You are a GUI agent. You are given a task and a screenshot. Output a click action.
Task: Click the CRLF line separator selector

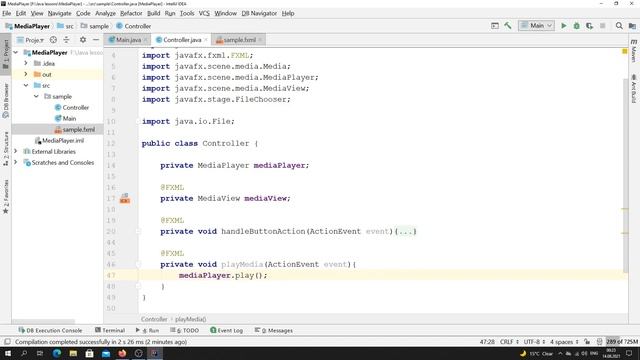pyautogui.click(x=509, y=342)
